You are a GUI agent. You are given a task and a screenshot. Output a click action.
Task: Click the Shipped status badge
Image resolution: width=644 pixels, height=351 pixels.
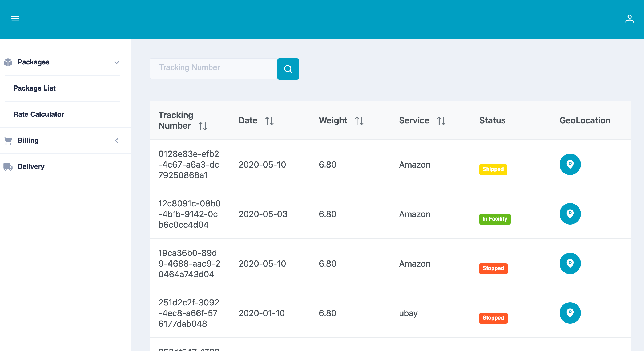click(493, 169)
